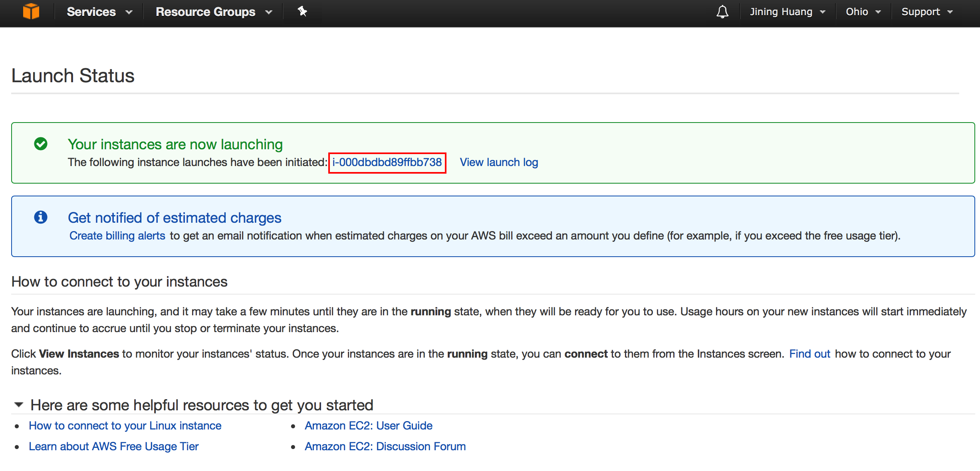Open the Resource Groups dropdown

click(214, 12)
